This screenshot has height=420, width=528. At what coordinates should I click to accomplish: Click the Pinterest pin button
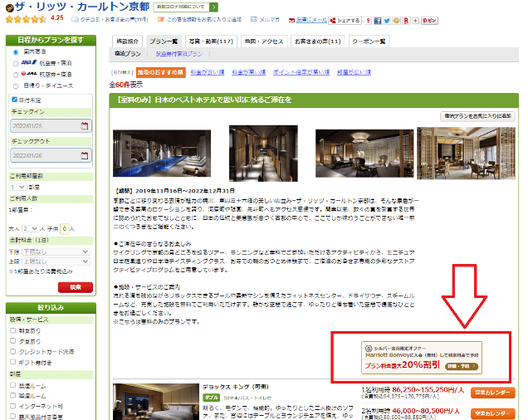click(429, 21)
